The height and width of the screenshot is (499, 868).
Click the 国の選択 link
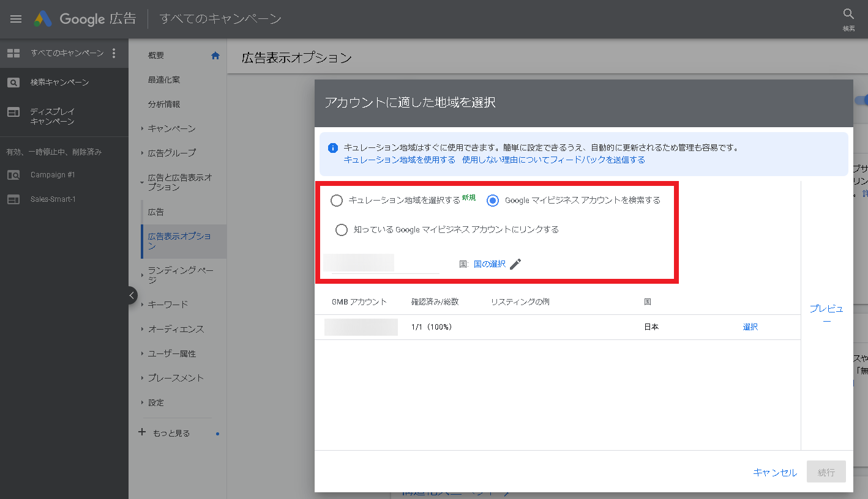490,264
